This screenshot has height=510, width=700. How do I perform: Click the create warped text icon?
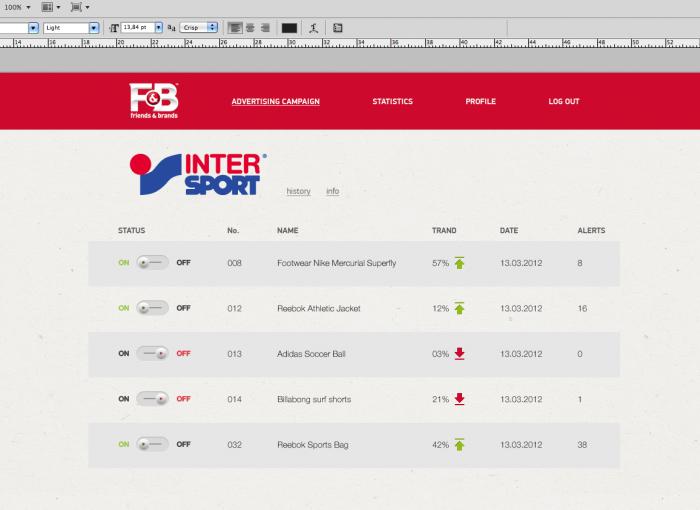point(314,28)
